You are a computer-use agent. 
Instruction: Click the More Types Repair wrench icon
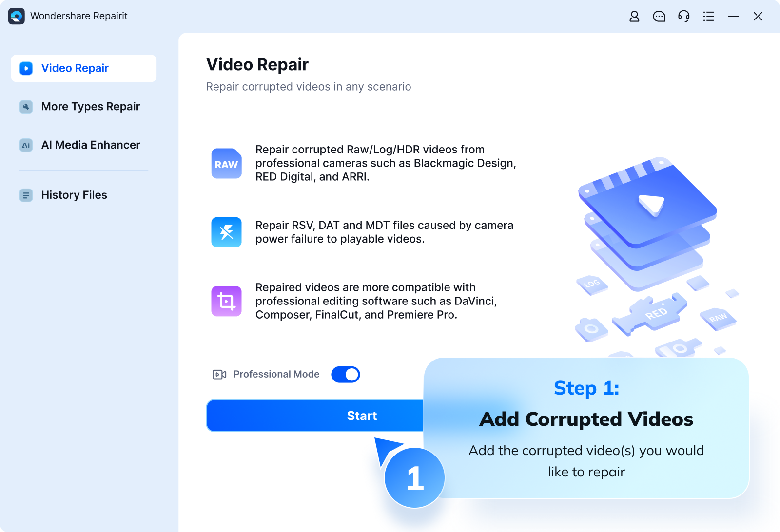tap(26, 107)
